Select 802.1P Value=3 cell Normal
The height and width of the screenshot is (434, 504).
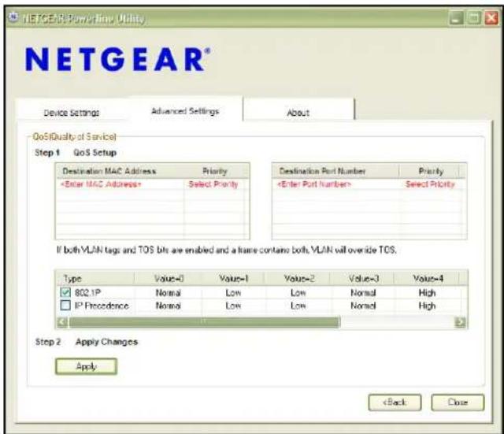363,292
